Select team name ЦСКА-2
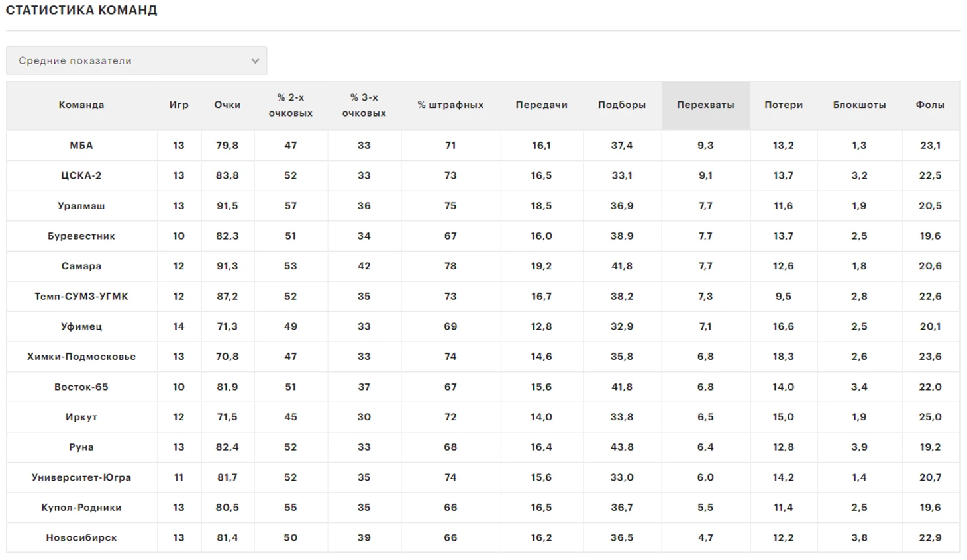The image size is (967, 560). (x=81, y=175)
